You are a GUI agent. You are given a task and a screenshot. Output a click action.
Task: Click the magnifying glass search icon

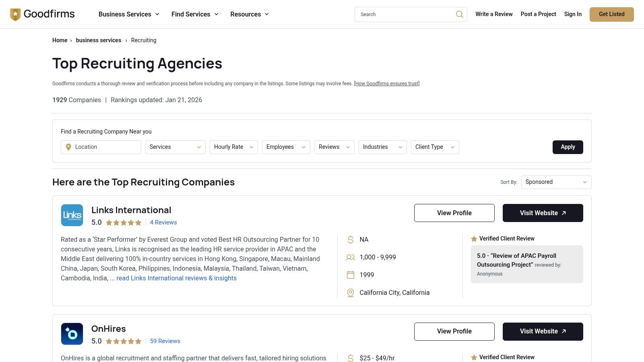click(459, 14)
